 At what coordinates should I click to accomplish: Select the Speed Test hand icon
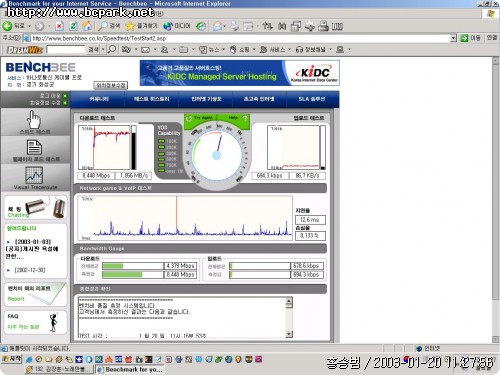point(34,120)
